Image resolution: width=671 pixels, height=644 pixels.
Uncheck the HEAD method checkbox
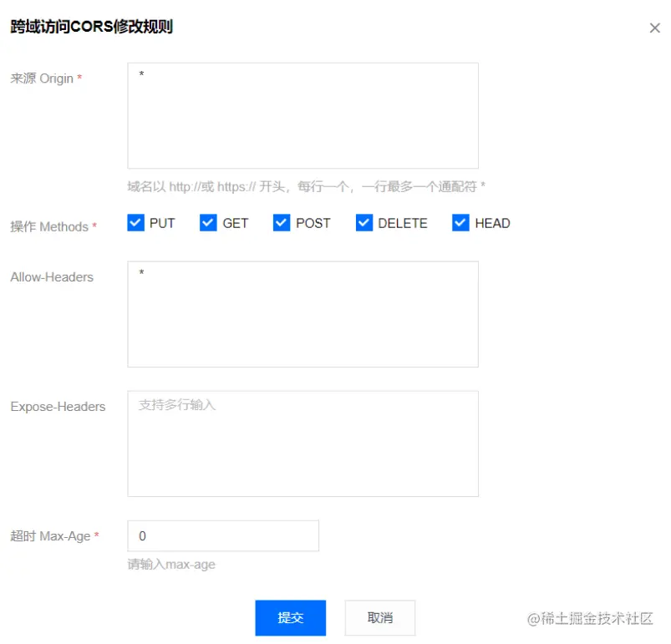460,223
